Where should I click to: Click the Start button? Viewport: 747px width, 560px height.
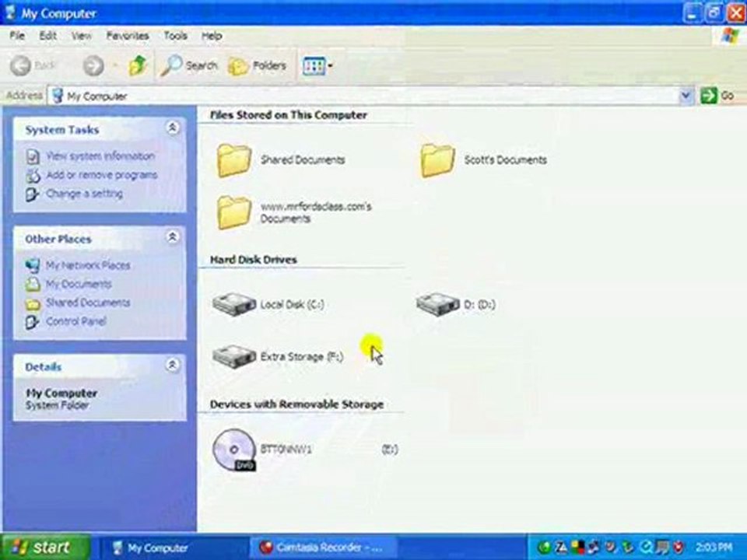(46, 547)
